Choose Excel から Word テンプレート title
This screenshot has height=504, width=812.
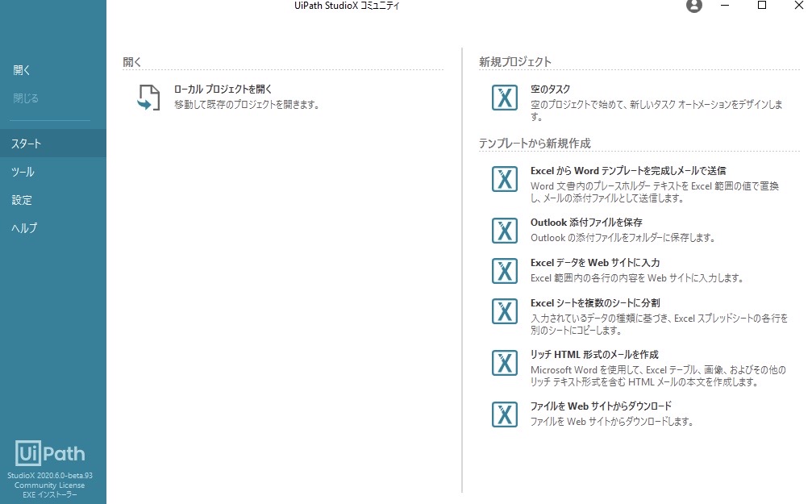(x=628, y=170)
